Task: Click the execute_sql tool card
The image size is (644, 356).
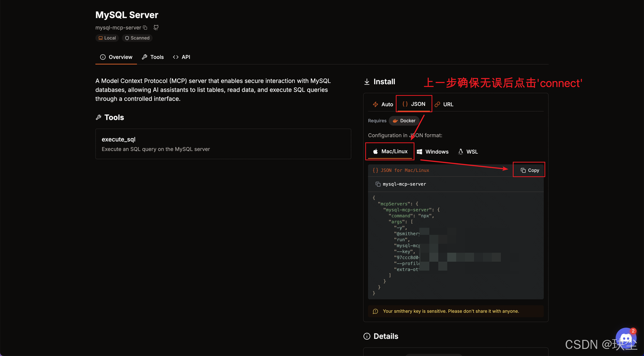Action: click(223, 144)
